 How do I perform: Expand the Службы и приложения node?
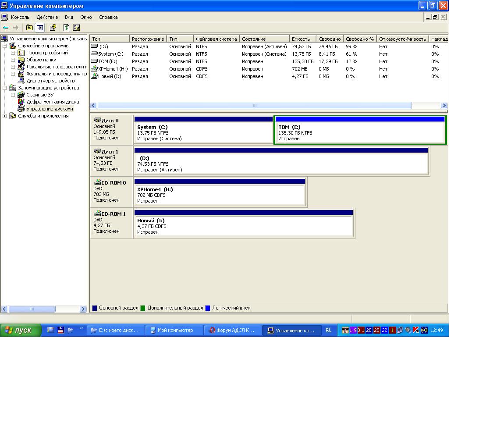5,116
